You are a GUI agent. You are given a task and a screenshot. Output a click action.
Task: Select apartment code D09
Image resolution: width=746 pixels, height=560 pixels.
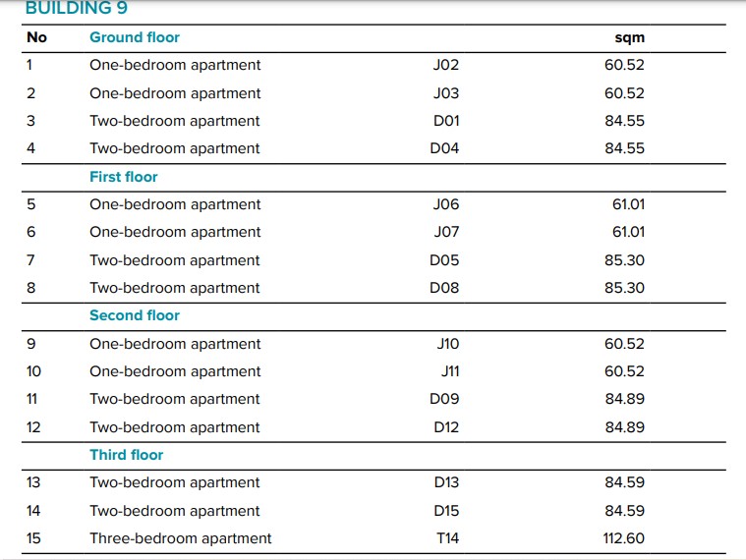(445, 399)
